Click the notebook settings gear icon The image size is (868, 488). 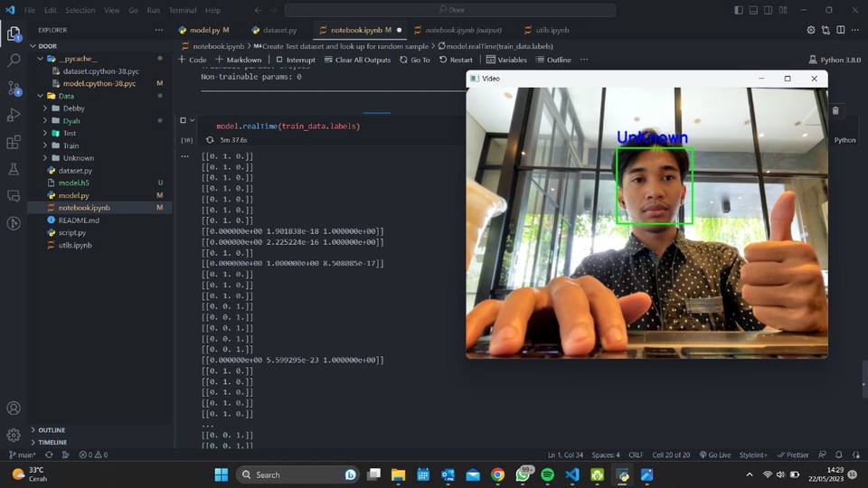(x=811, y=30)
